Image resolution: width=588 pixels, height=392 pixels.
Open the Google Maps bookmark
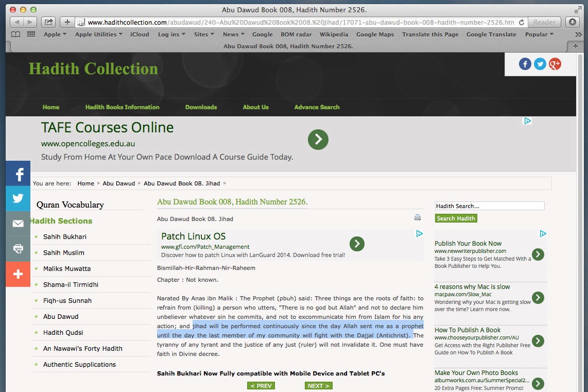click(x=375, y=35)
